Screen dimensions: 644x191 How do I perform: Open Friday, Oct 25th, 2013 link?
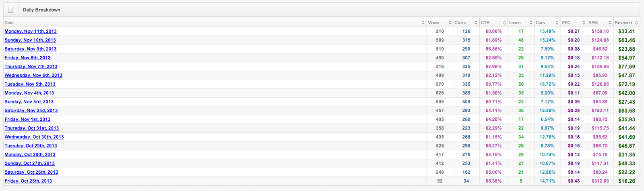28,181
